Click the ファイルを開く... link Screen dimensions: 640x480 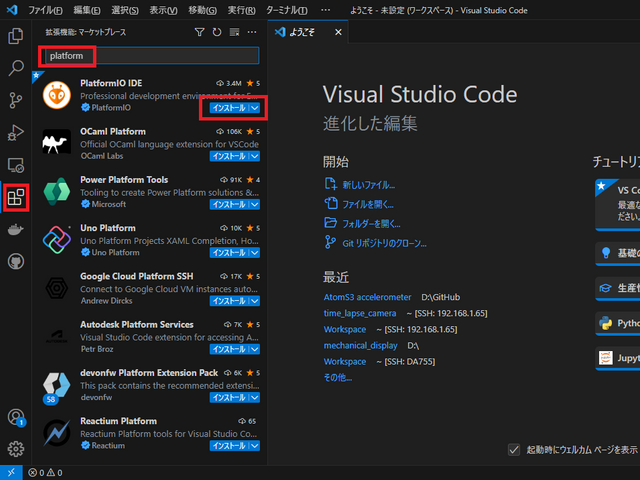coord(368,204)
